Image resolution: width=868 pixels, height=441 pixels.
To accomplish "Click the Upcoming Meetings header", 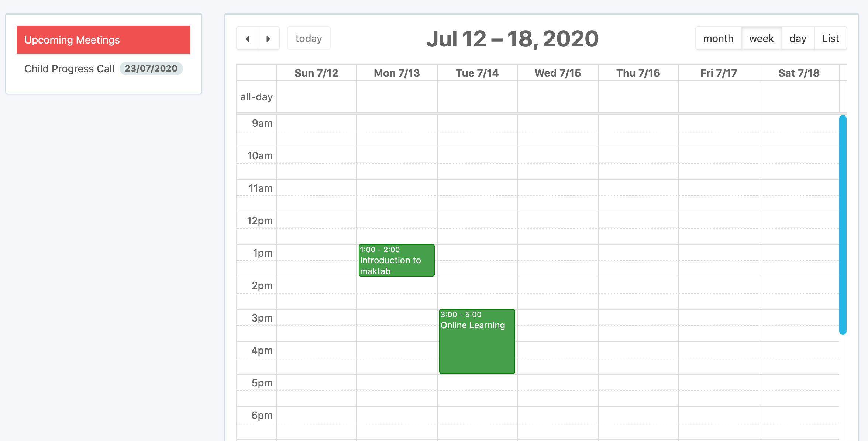I will coord(103,40).
